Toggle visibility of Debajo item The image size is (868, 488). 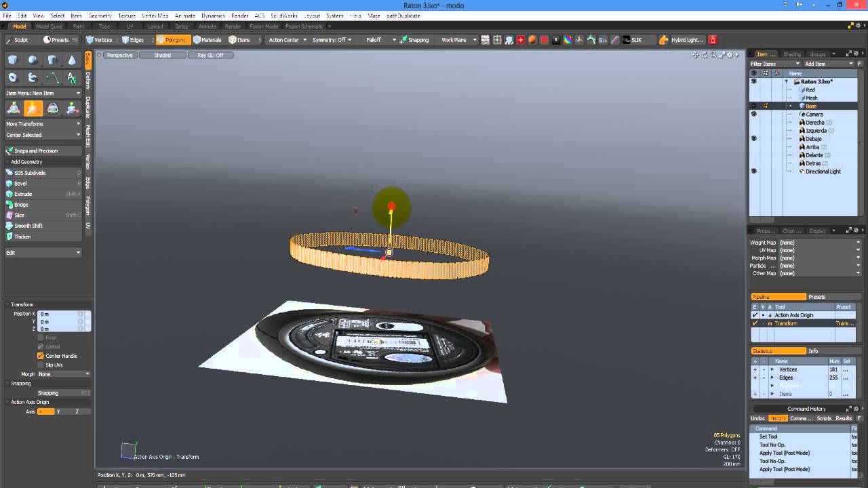pyautogui.click(x=753, y=138)
